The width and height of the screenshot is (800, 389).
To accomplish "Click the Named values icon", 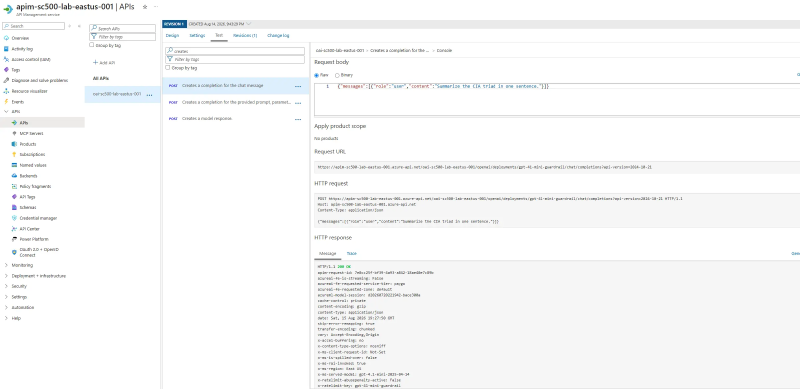I will [14, 165].
